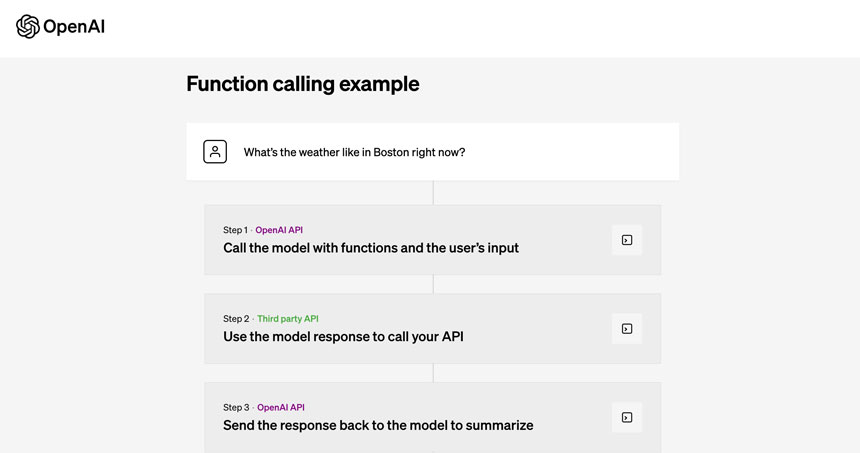Select the 'What's the weather like in Boston' message
Viewport: 860px width, 453px height.
click(x=354, y=152)
